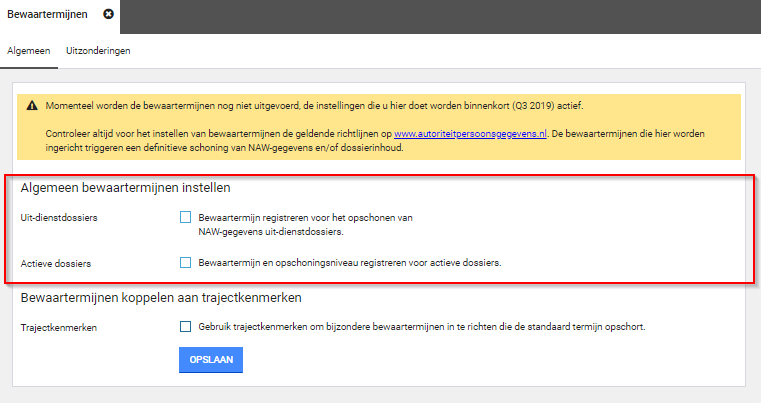Check the Trajectkenmerken checkbox

185,326
